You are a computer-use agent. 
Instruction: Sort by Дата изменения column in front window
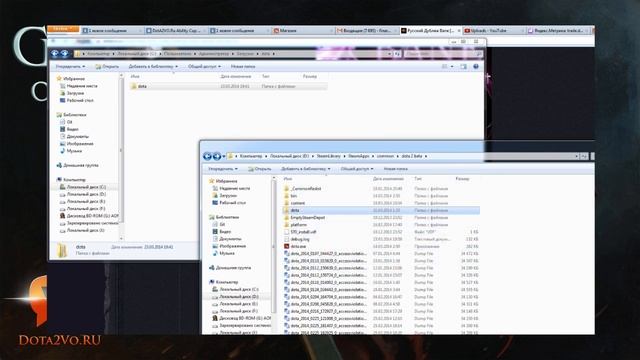click(x=388, y=179)
